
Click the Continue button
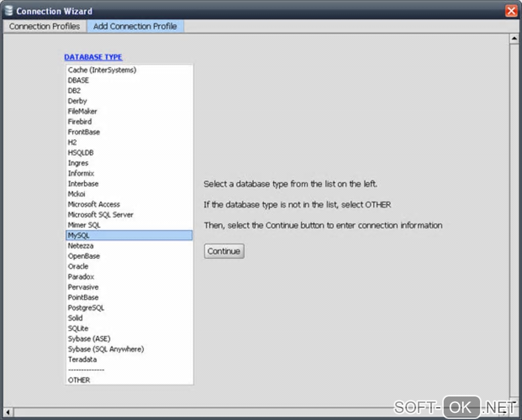point(224,251)
